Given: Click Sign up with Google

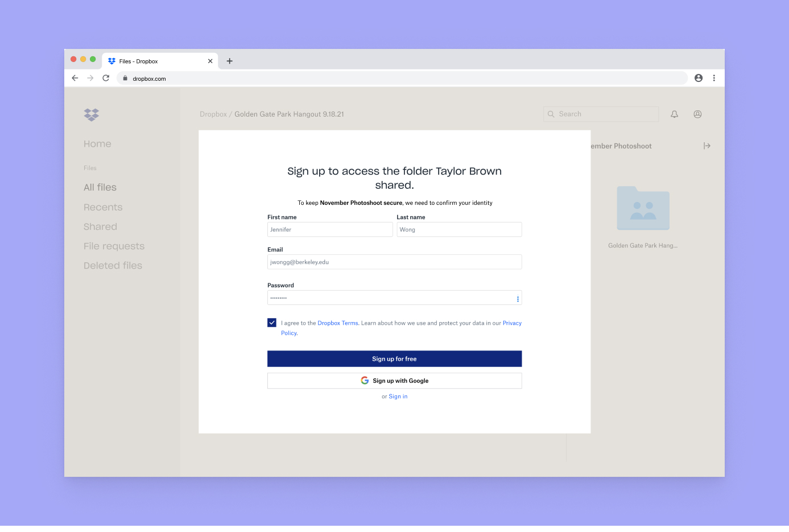Looking at the screenshot, I should [x=395, y=381].
